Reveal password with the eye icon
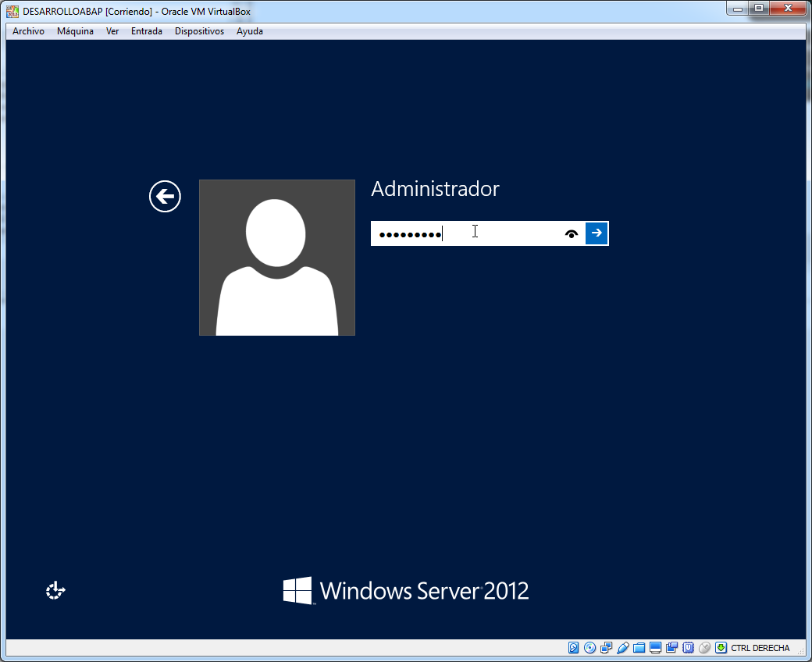This screenshot has height=662, width=812. coord(572,234)
